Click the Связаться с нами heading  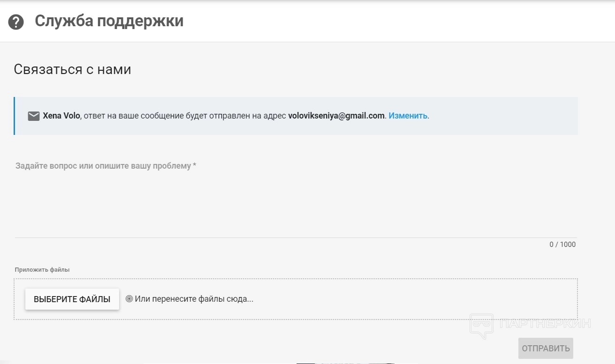point(72,69)
